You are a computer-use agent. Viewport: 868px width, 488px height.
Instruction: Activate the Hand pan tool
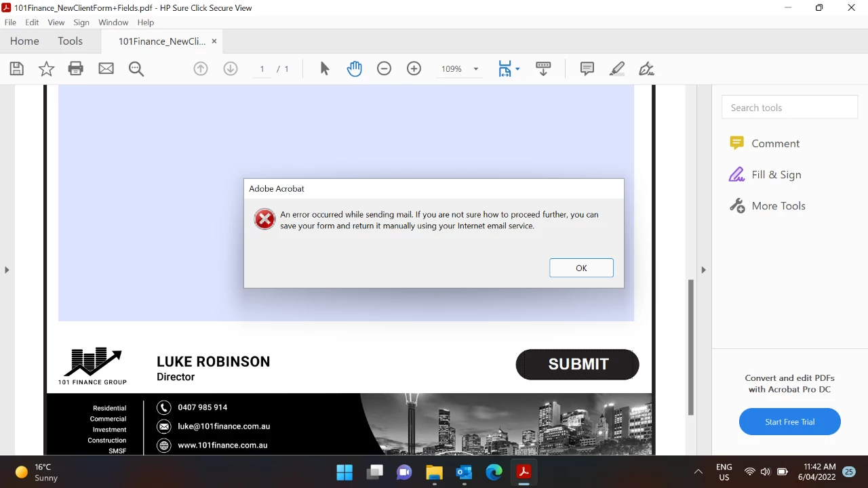355,68
